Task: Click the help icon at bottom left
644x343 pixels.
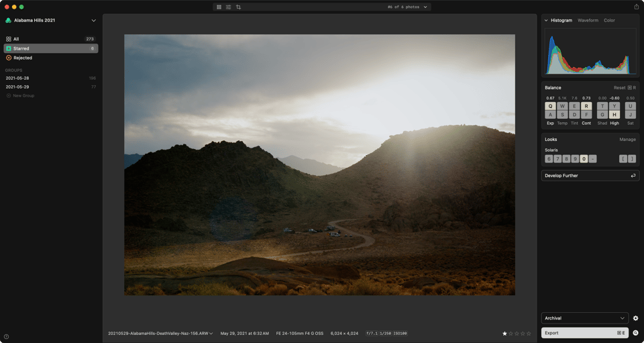Action: point(6,337)
